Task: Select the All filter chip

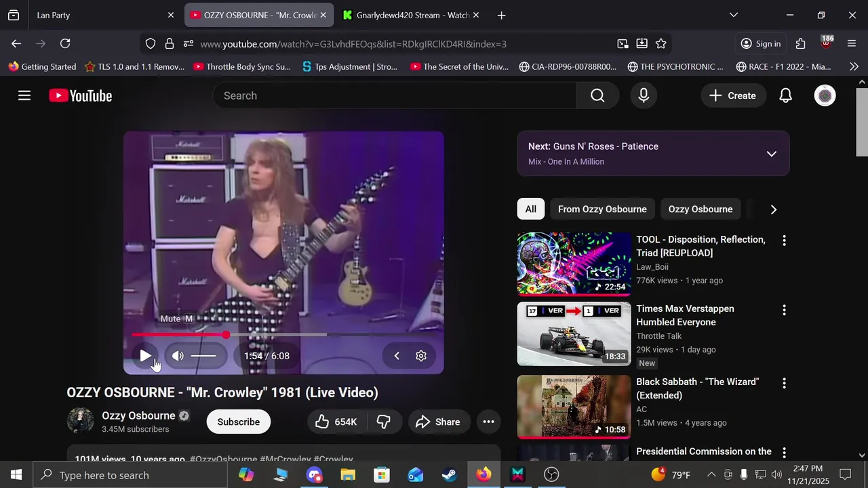Action: pyautogui.click(x=530, y=209)
